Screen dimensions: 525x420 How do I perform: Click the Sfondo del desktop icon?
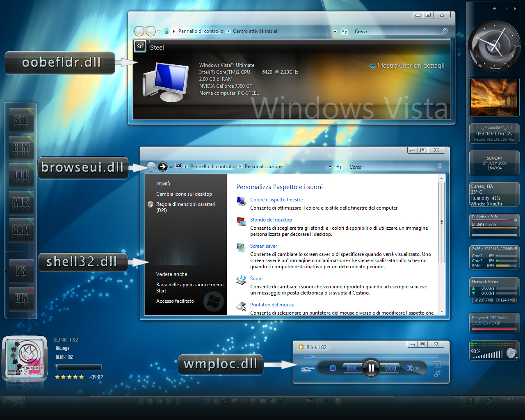[x=241, y=221]
